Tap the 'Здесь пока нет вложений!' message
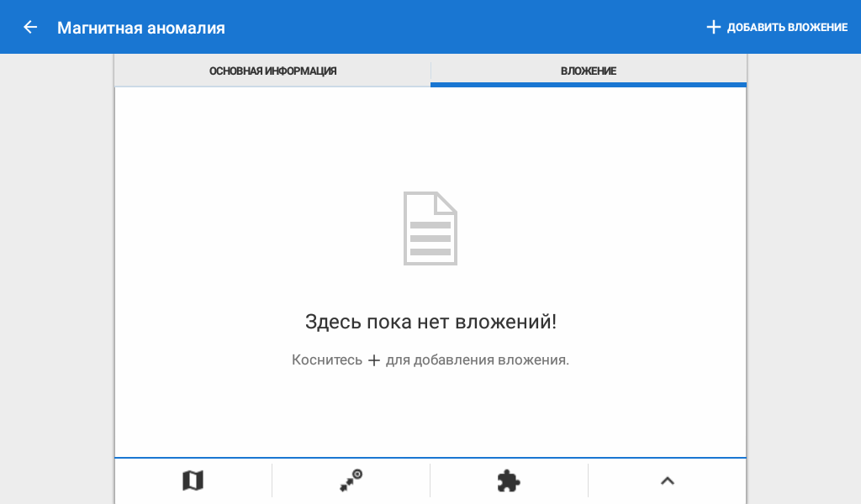The image size is (861, 504). pyautogui.click(x=430, y=322)
